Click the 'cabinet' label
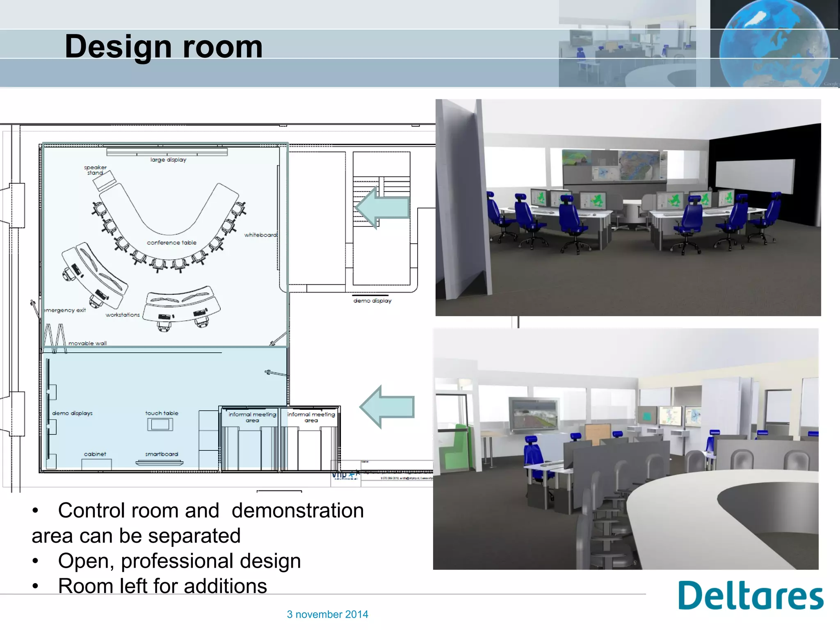The image size is (840, 630). point(95,454)
